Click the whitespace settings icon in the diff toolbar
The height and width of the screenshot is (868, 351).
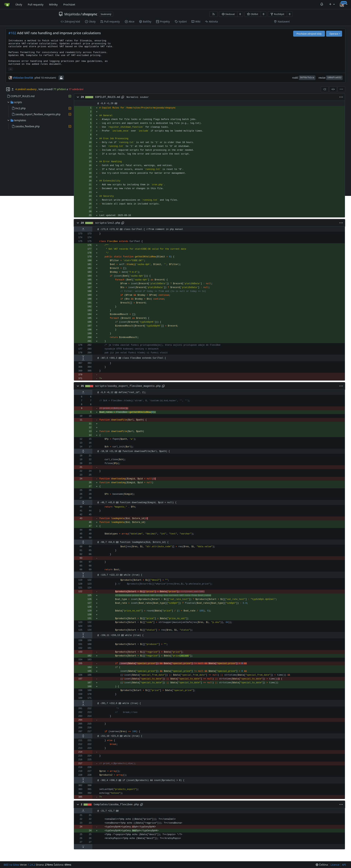[324, 89]
